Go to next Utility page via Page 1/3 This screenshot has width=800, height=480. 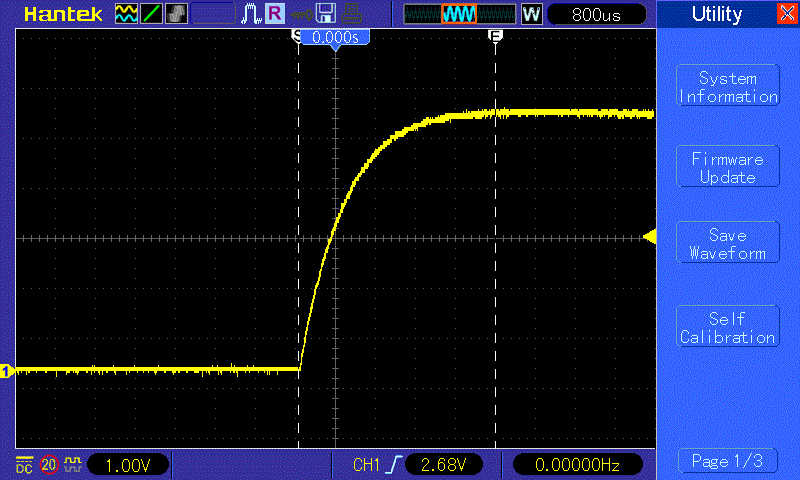coord(727,461)
